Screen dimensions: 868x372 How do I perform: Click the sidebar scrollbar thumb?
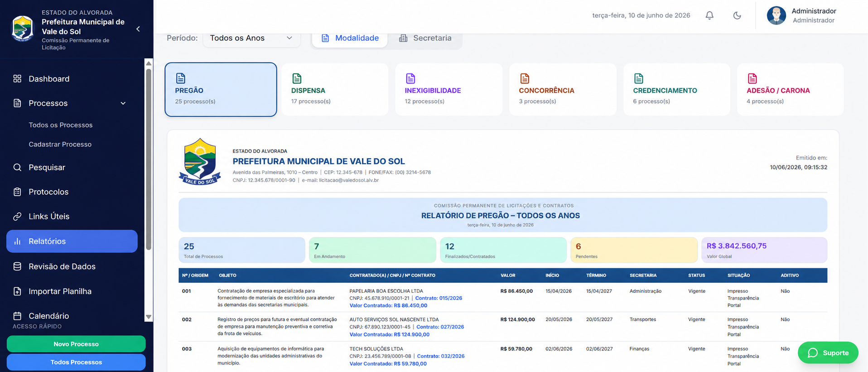point(149,159)
